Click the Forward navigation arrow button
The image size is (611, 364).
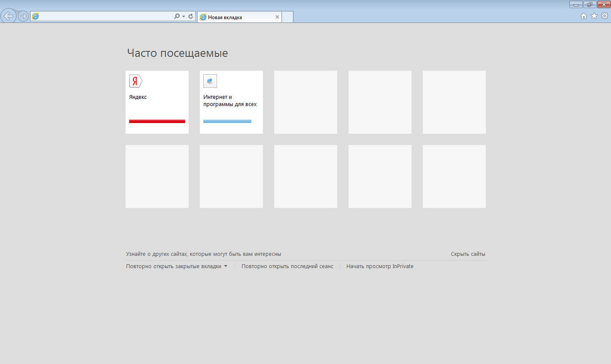(x=23, y=17)
